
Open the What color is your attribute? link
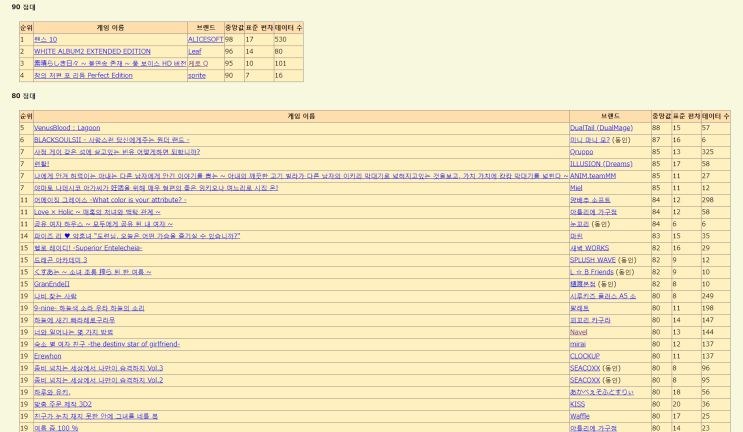pos(110,200)
